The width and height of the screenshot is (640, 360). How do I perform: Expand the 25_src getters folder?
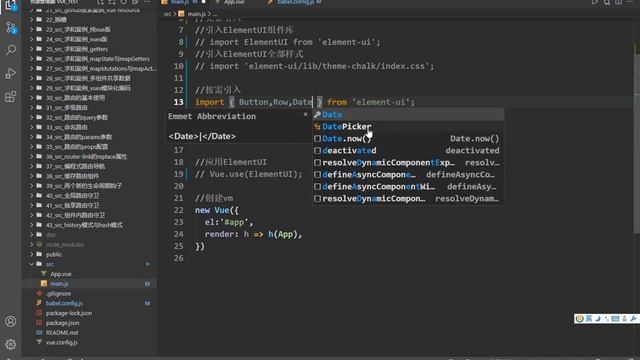31,49
